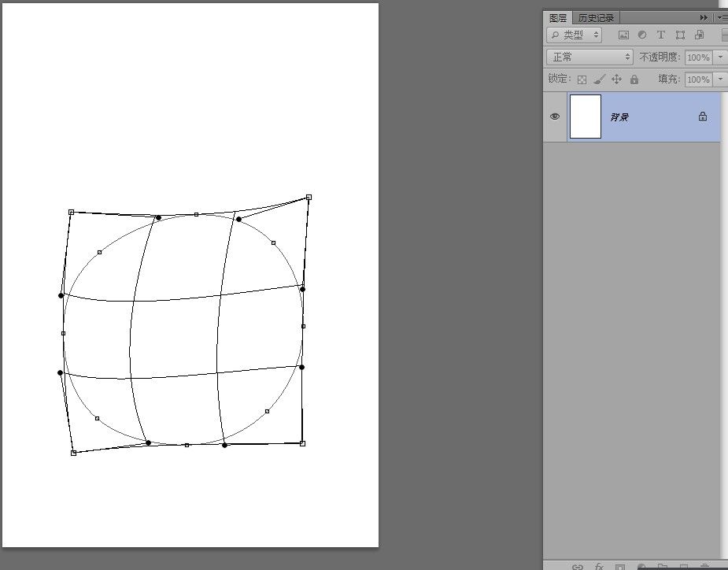728x570 pixels.
Task: Toggle lock transparent pixels option
Action: [582, 80]
